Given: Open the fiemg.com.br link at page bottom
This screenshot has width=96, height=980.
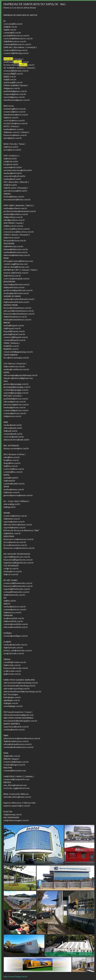Looking at the screenshot, I should [15, 977].
